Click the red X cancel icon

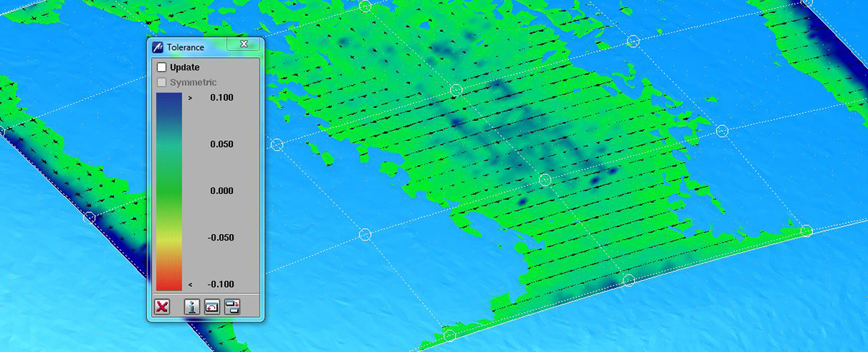(162, 306)
